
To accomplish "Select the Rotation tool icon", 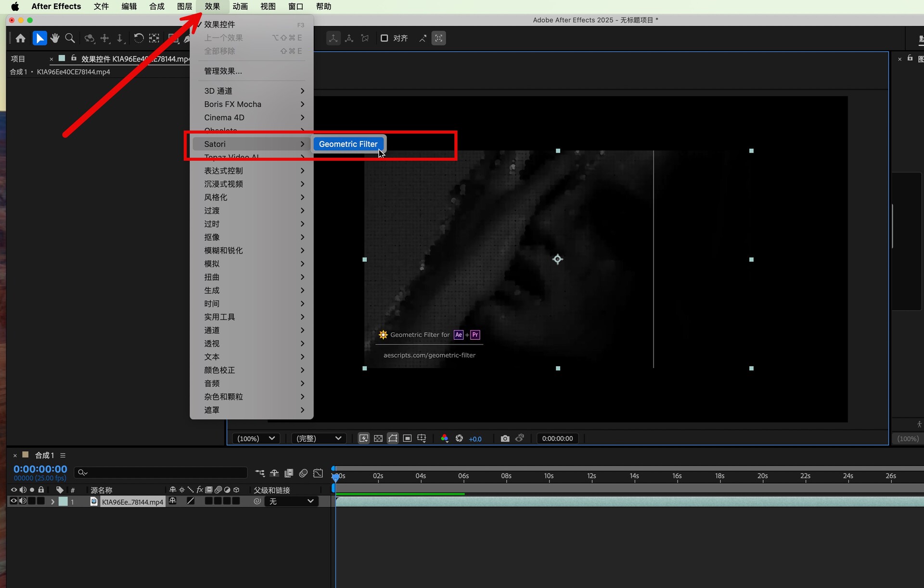I will [x=139, y=38].
